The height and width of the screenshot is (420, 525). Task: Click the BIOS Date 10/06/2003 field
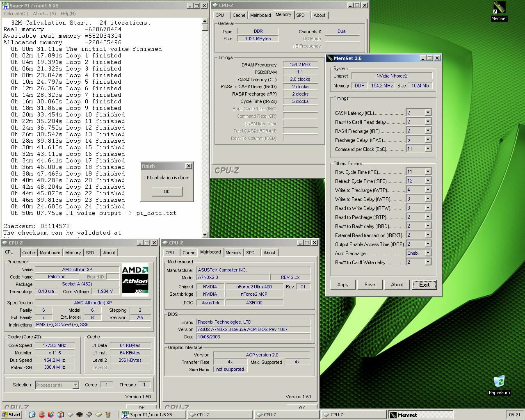point(253,337)
